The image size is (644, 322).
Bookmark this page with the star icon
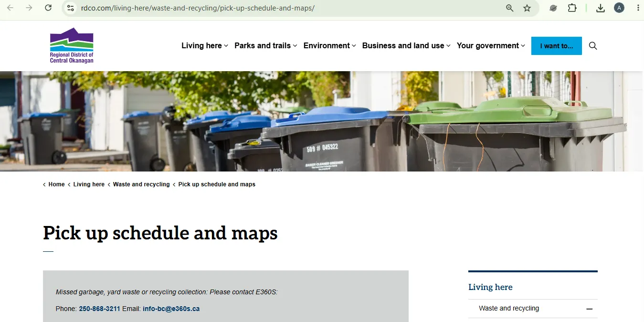[527, 8]
